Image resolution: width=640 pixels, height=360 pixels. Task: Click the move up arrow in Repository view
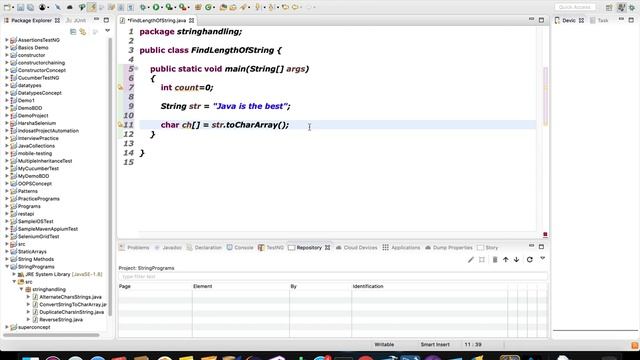click(x=506, y=260)
